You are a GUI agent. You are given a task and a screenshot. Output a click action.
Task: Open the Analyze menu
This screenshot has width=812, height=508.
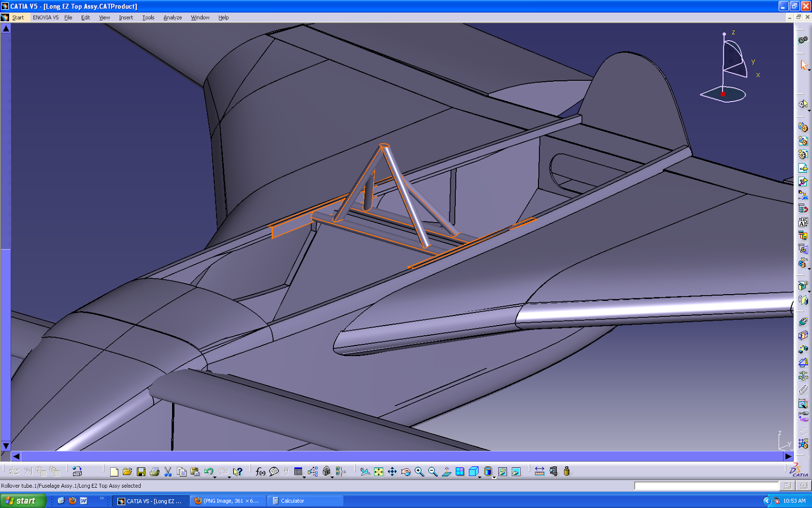click(x=173, y=17)
